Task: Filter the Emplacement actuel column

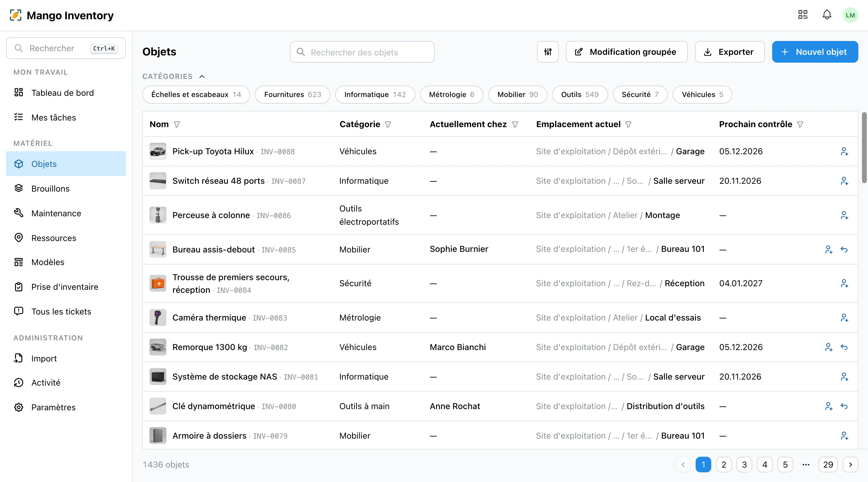Action: tap(628, 125)
